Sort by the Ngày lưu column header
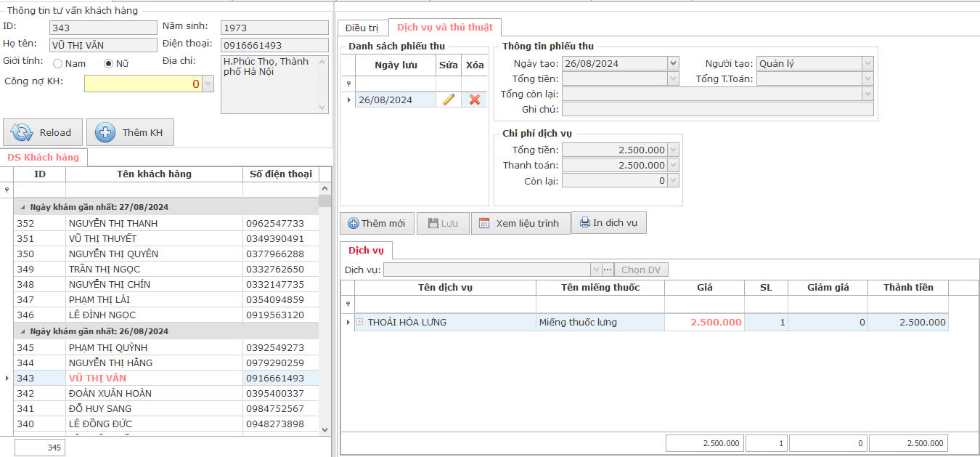 point(396,65)
